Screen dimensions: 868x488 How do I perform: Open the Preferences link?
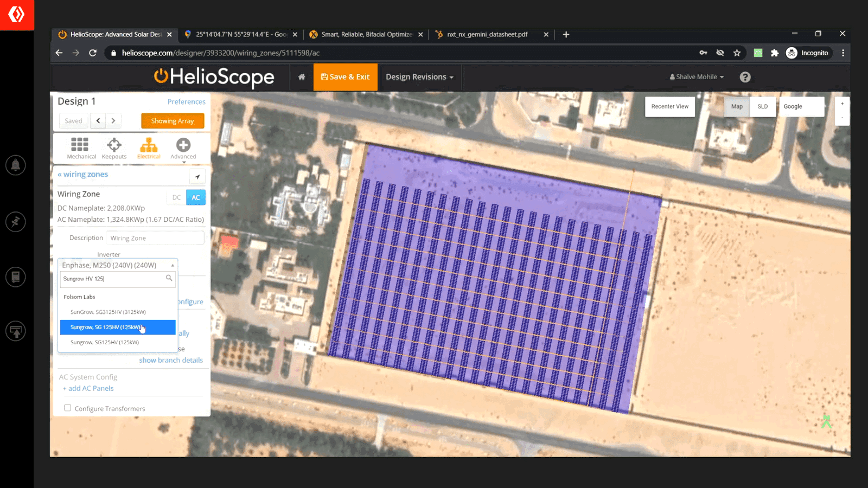[187, 101]
